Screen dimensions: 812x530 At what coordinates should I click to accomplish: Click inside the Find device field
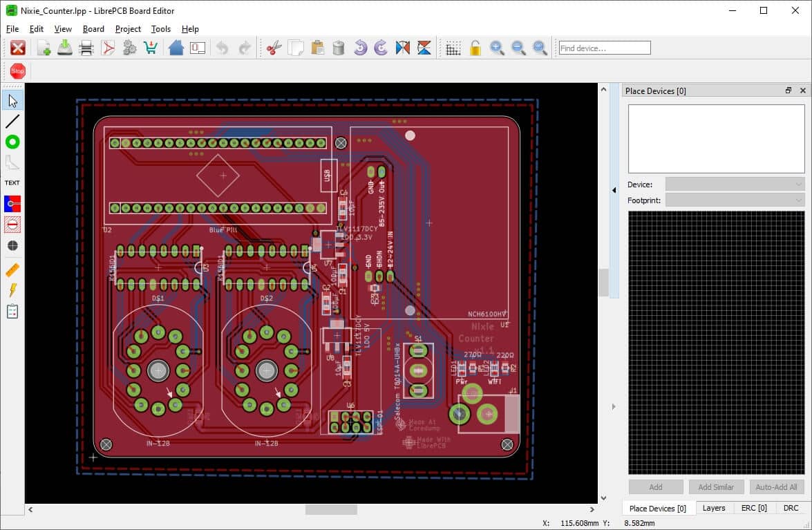point(603,48)
